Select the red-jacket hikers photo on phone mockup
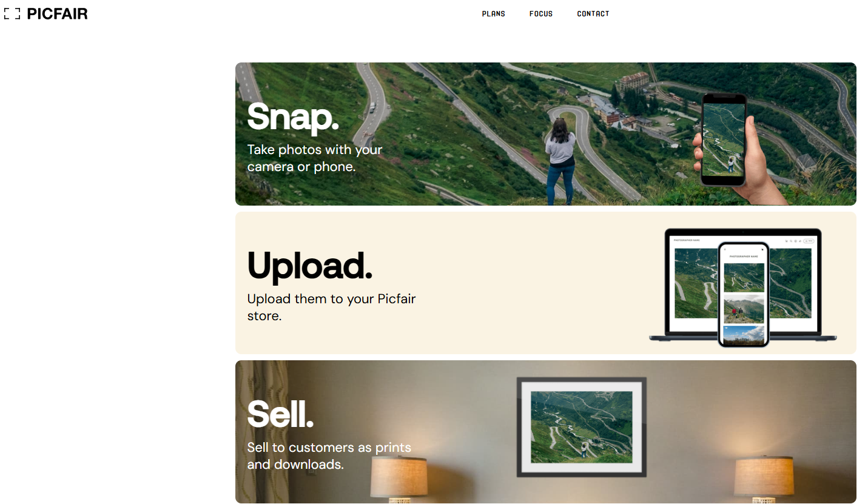 [744, 309]
